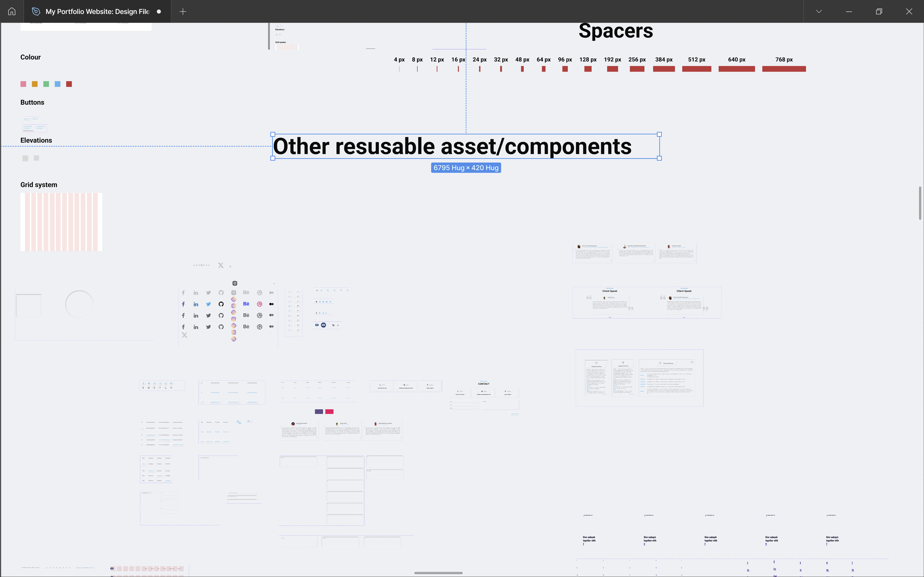Select the green colour swatch
This screenshot has width=924, height=577.
(46, 84)
